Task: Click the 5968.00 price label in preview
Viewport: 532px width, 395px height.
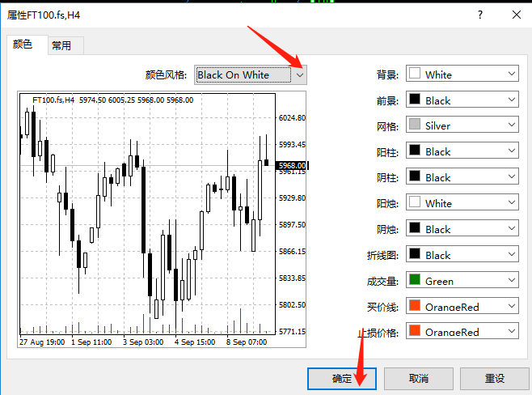Action: [292, 165]
